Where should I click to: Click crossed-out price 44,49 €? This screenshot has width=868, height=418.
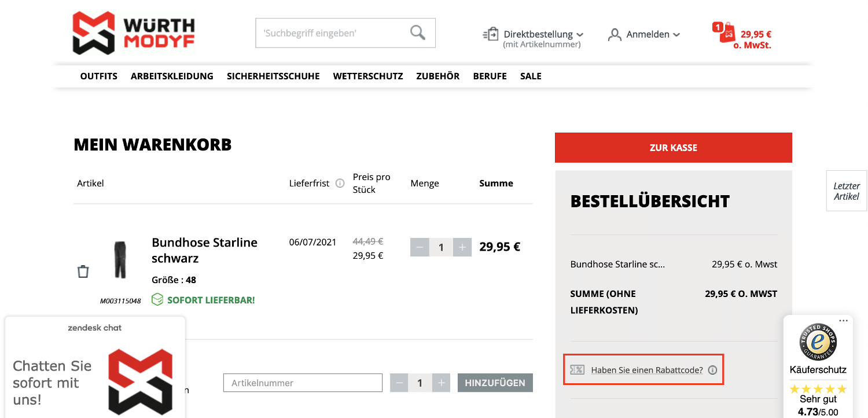click(368, 241)
